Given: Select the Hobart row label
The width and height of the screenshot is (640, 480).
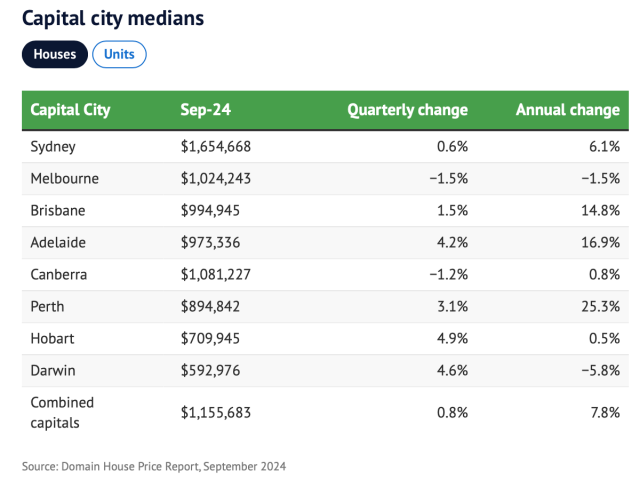Looking at the screenshot, I should (53, 339).
